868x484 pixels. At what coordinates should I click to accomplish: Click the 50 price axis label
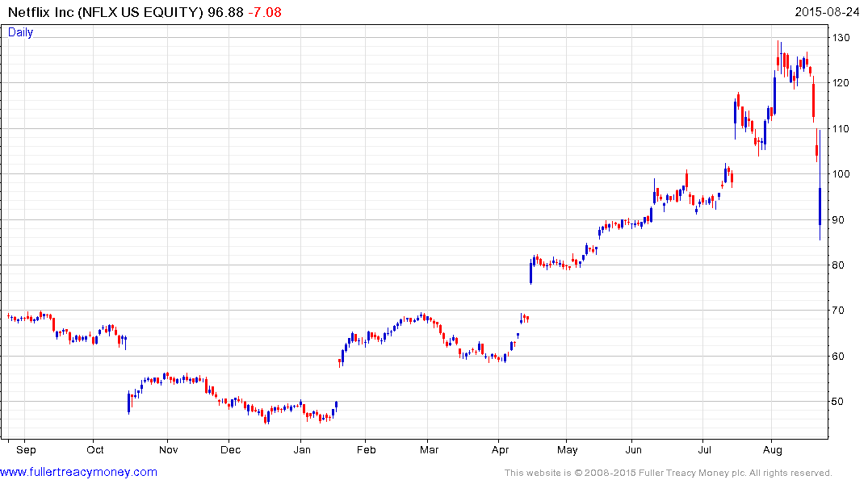pyautogui.click(x=838, y=402)
